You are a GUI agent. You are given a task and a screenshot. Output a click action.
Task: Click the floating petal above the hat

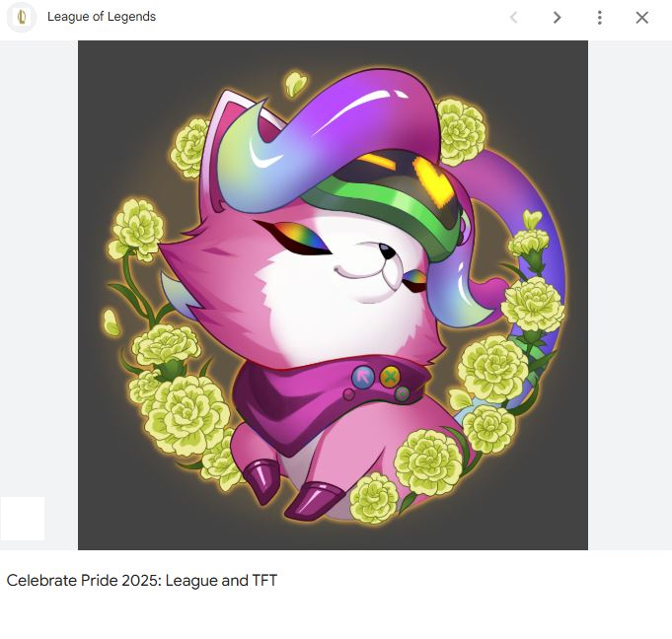coord(296,84)
